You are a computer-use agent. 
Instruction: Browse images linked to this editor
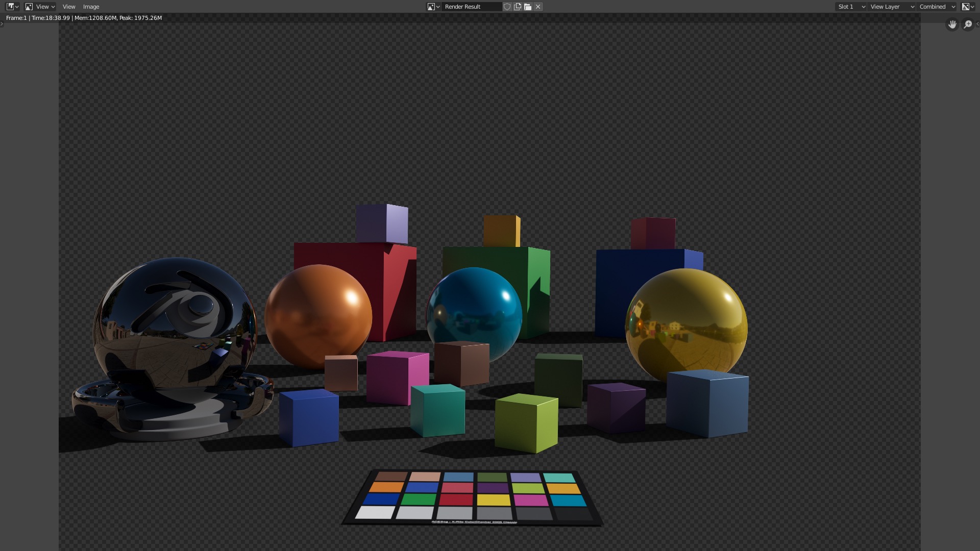click(434, 7)
